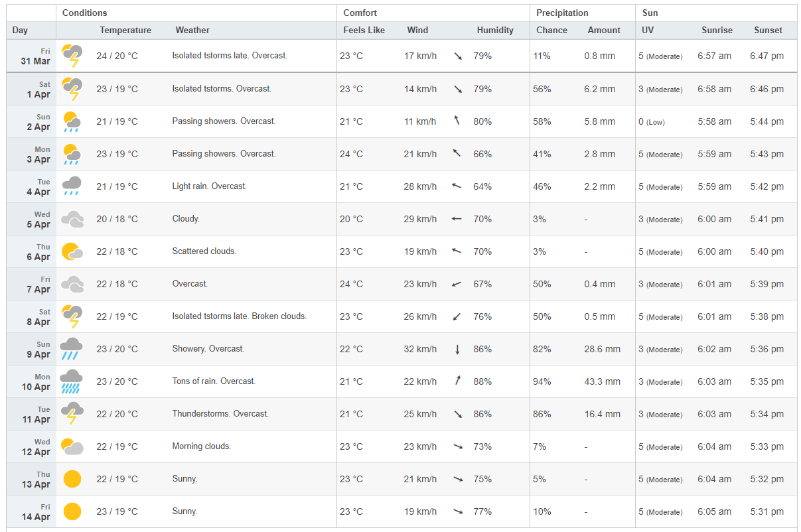Click the wind direction arrow for Wed 5 Apr
This screenshot has height=532, width=801.
(x=457, y=219)
